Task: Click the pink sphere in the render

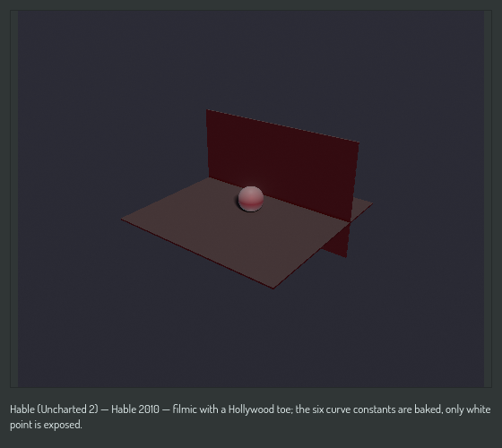Action: (251, 199)
